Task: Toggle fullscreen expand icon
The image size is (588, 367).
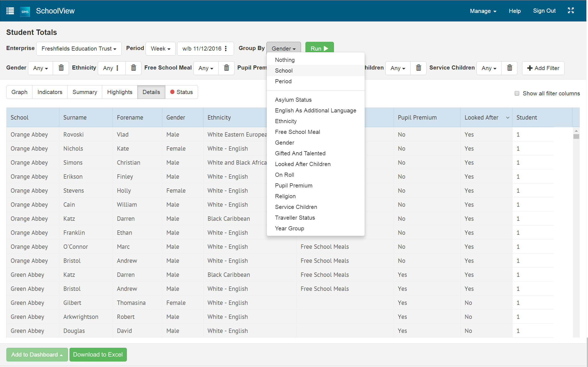Action: [x=571, y=10]
